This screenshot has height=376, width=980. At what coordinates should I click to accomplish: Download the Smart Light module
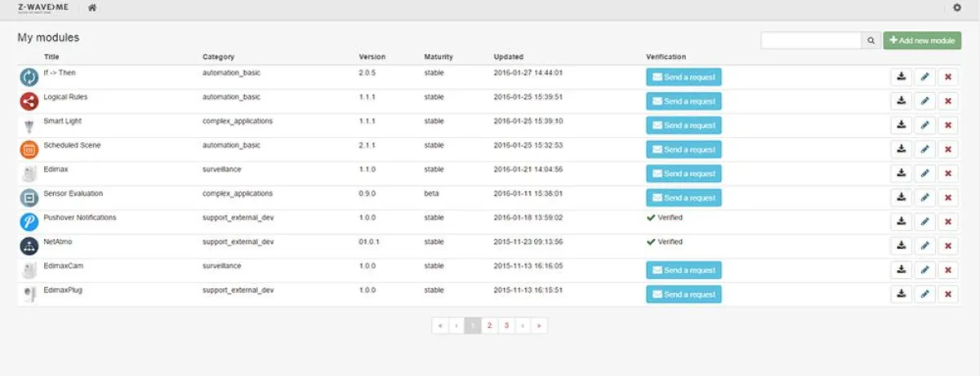tap(901, 126)
